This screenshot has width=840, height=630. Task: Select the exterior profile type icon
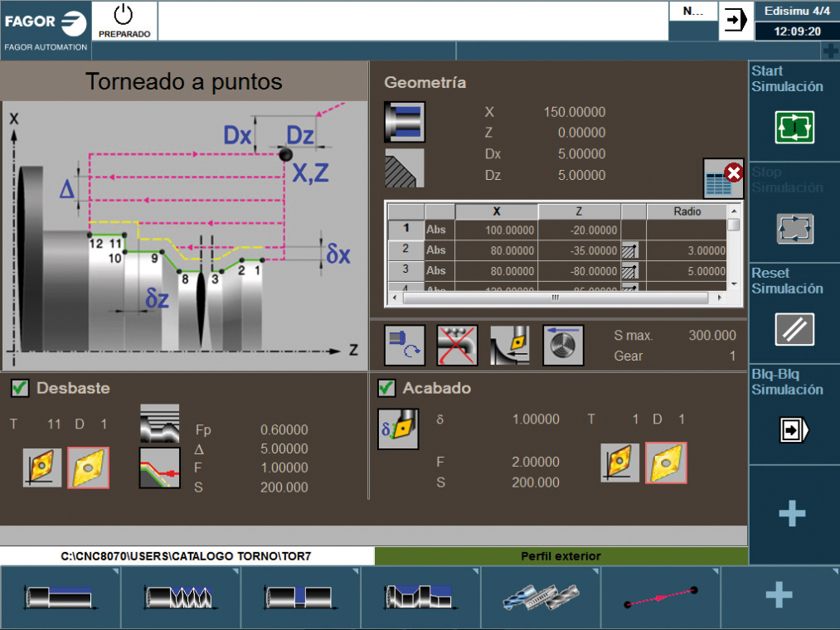(x=405, y=122)
